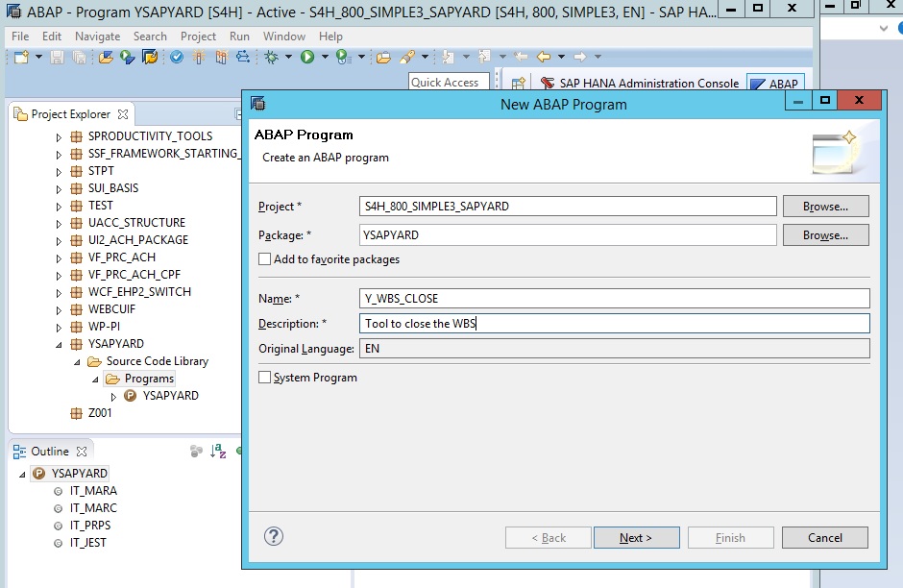Open the Project menu

(198, 37)
